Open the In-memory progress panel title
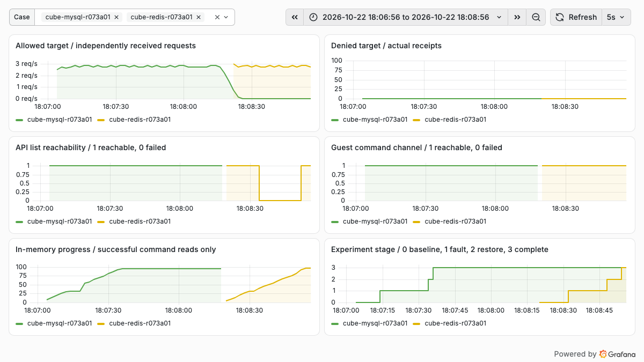Viewport: 644px width, 362px height. click(x=116, y=249)
